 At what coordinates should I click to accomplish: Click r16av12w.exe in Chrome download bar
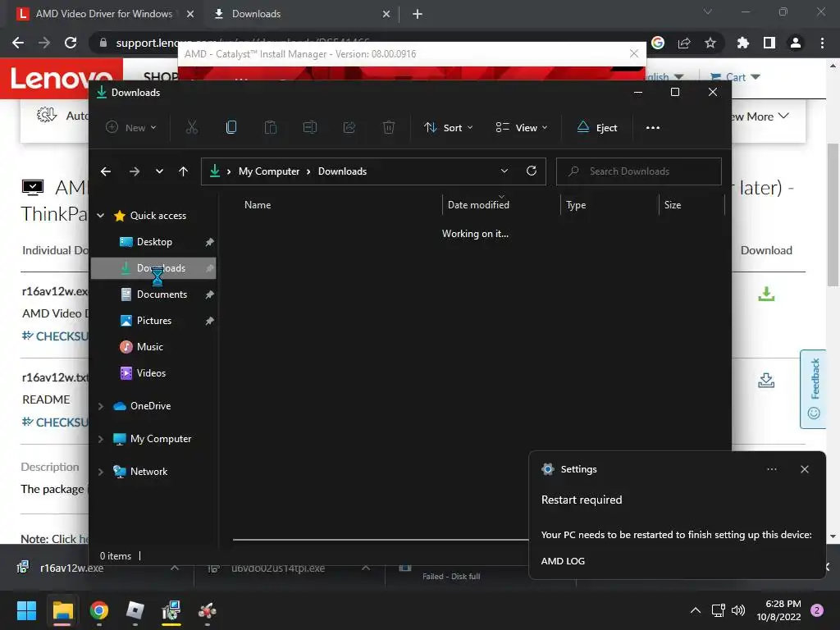[x=72, y=568]
